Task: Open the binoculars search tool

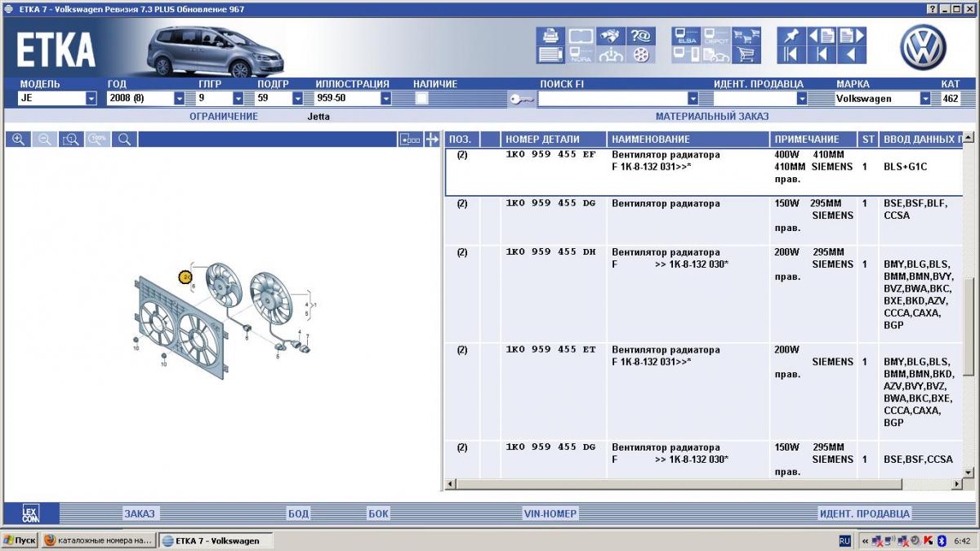Action: (610, 36)
